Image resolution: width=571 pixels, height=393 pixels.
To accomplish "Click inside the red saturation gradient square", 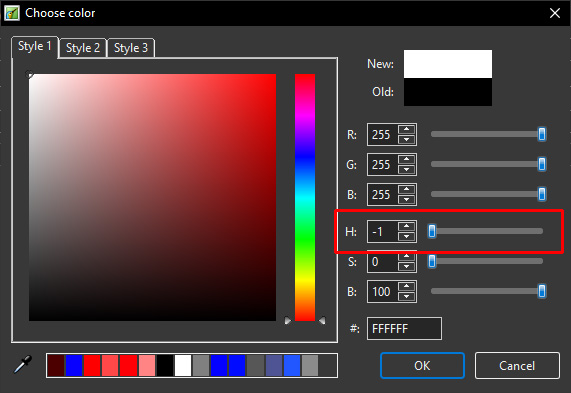I will (x=152, y=197).
